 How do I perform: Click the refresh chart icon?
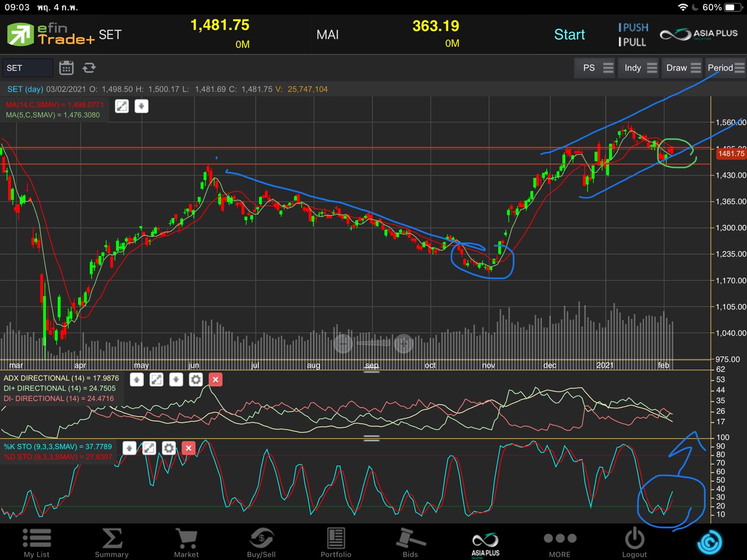(89, 68)
